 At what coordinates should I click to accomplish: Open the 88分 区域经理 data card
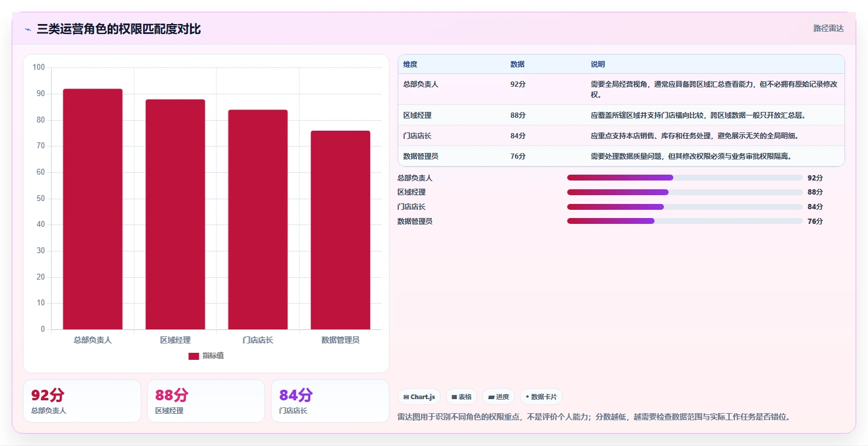(x=206, y=401)
